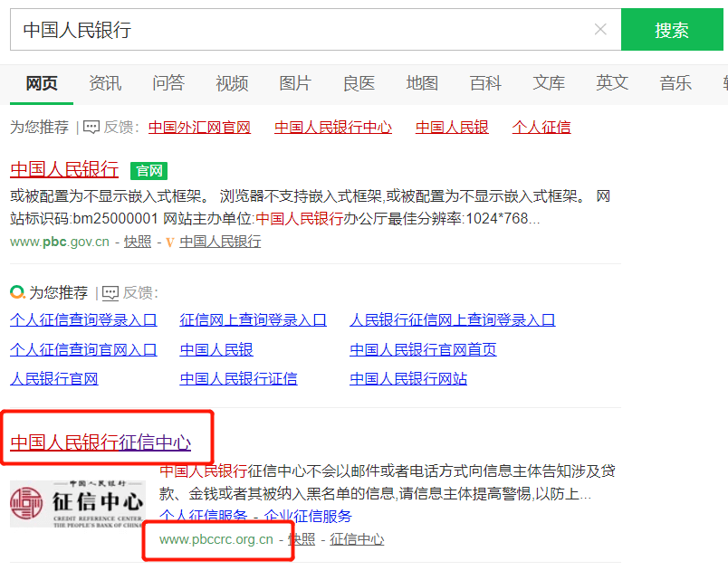Open 中国人民银行官网首页 link
Screen dimensions: 728x580
tap(423, 350)
